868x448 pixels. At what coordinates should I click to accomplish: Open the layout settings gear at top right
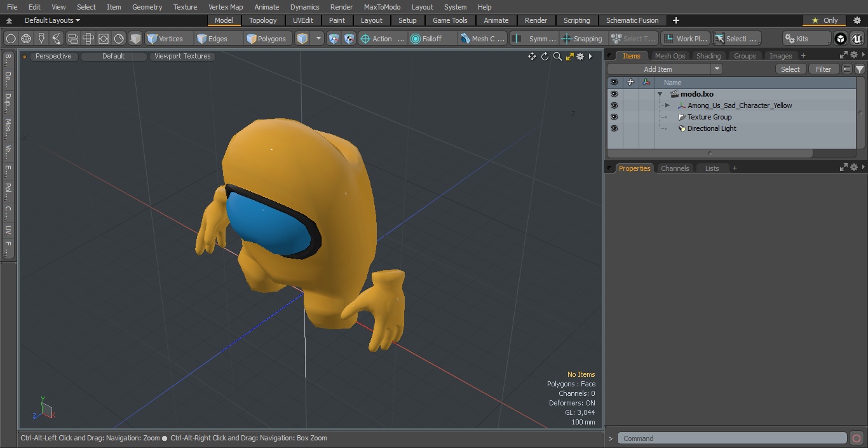click(857, 20)
